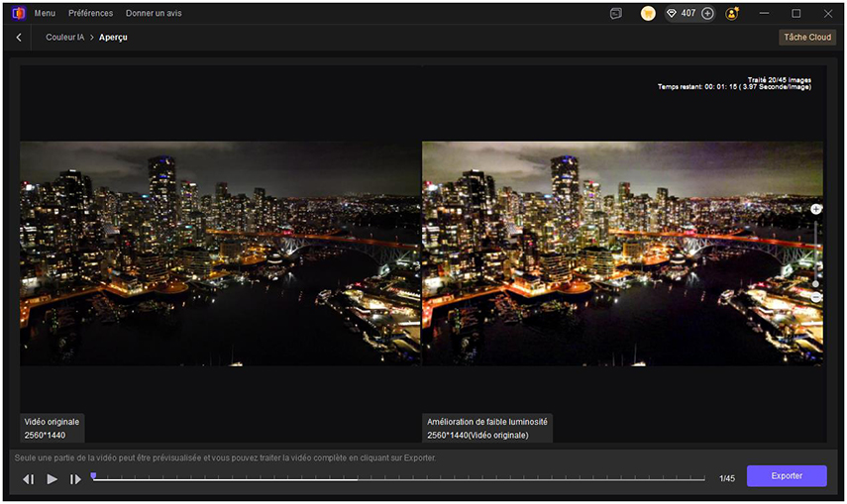Click the back arrow beside Couleur IA
The height and width of the screenshot is (504, 847).
pos(19,37)
